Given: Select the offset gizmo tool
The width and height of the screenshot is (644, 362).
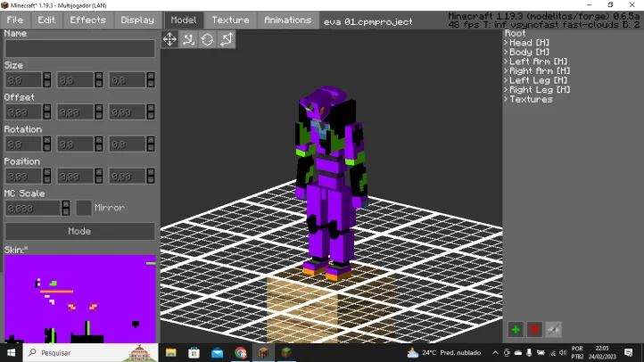Looking at the screenshot, I should (x=188, y=39).
